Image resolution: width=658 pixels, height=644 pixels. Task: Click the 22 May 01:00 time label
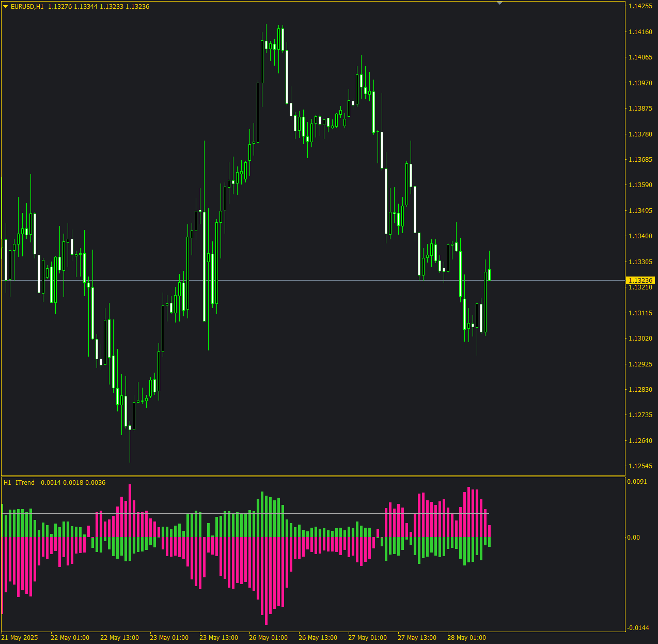click(70, 638)
